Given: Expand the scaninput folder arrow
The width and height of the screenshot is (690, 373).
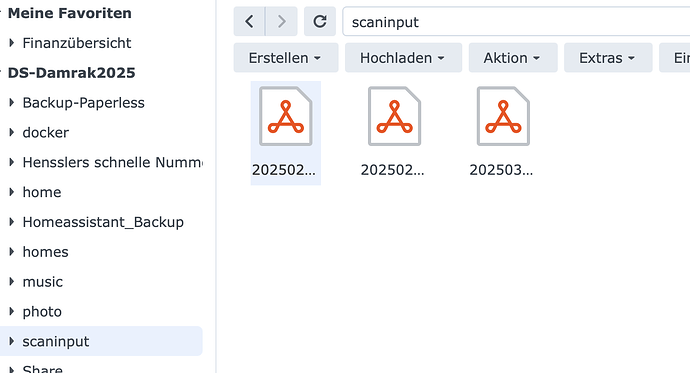Looking at the screenshot, I should click(12, 341).
